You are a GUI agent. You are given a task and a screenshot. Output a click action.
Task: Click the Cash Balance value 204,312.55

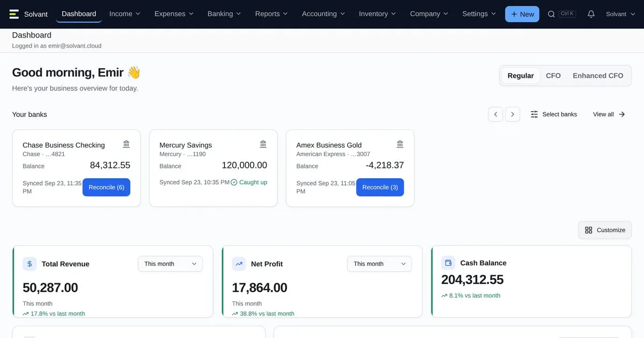tap(472, 280)
